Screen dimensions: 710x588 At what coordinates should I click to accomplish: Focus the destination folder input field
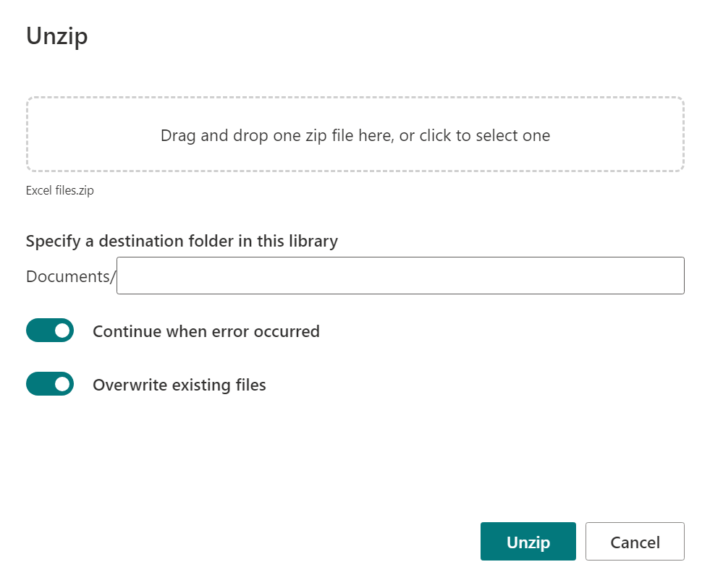point(400,276)
